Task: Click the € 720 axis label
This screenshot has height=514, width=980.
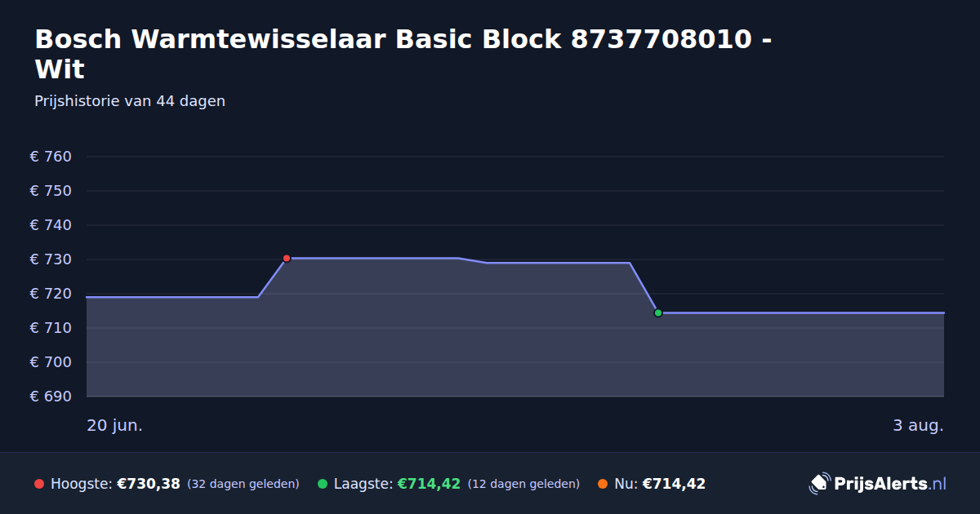Action: [x=51, y=294]
